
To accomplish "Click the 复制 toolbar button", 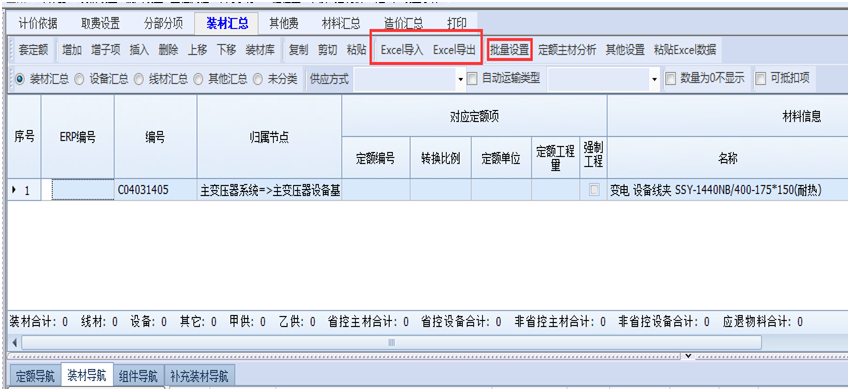I will pos(299,50).
